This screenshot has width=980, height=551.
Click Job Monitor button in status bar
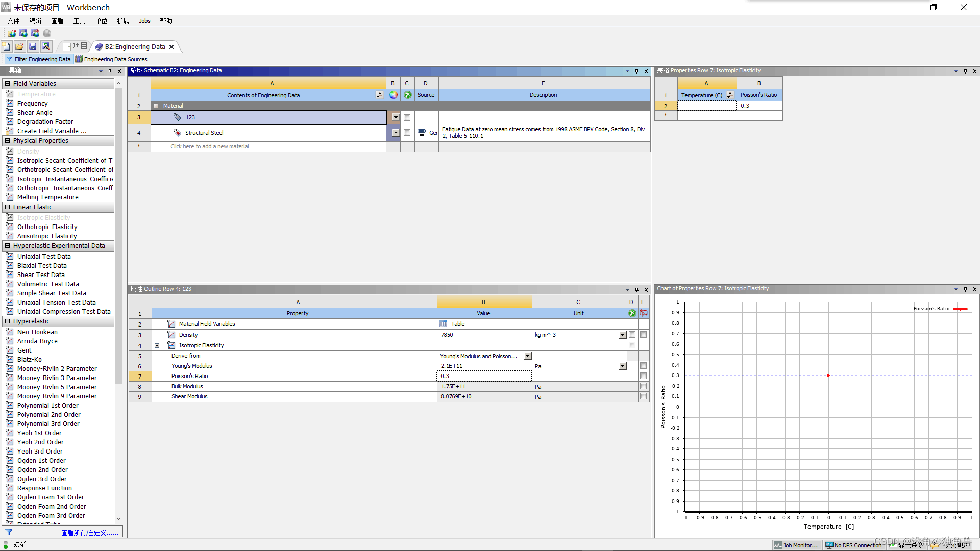click(796, 545)
